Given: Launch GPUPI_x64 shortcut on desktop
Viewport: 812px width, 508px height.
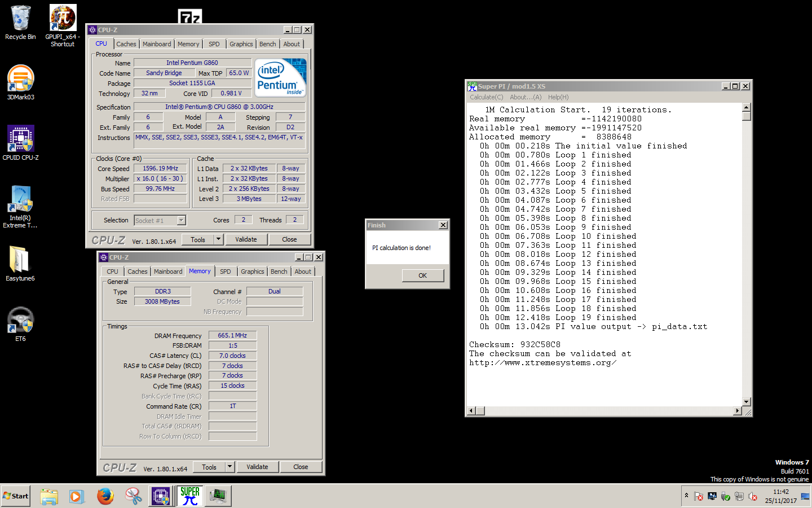Looking at the screenshot, I should [63, 26].
